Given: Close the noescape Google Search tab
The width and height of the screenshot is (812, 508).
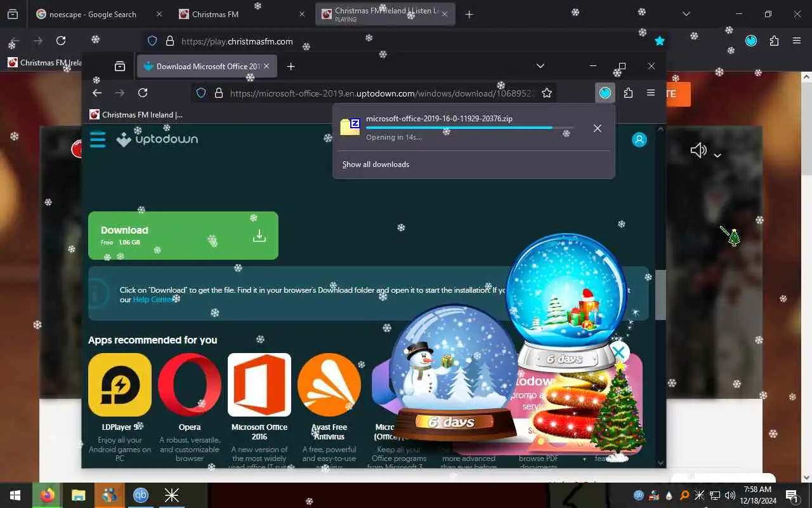Looking at the screenshot, I should pyautogui.click(x=159, y=14).
